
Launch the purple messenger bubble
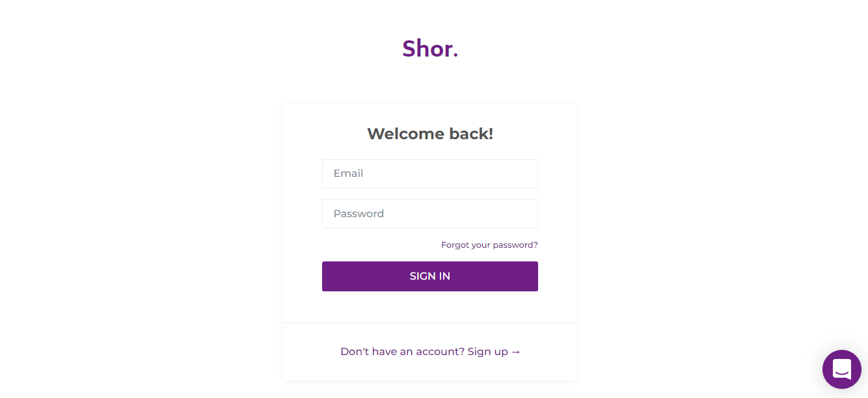[841, 369]
